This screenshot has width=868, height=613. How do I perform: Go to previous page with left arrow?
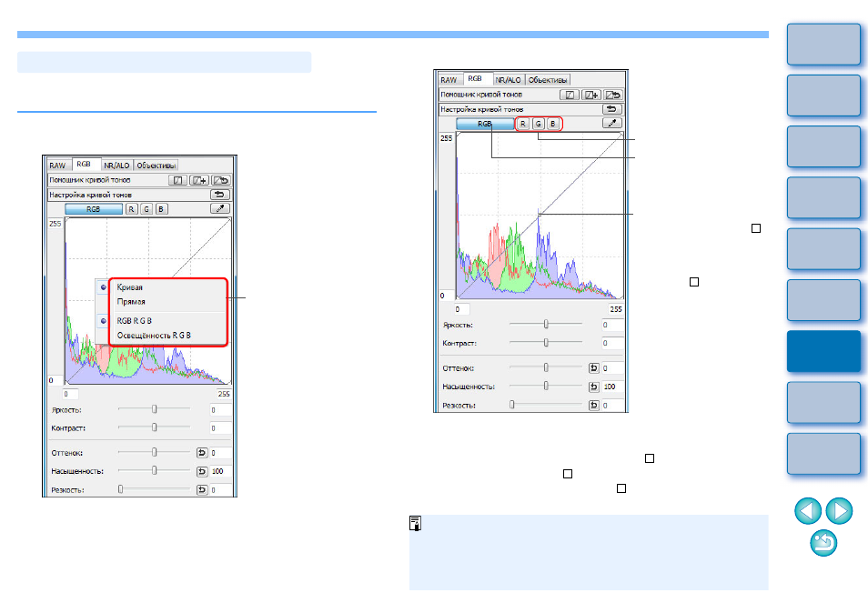(808, 510)
